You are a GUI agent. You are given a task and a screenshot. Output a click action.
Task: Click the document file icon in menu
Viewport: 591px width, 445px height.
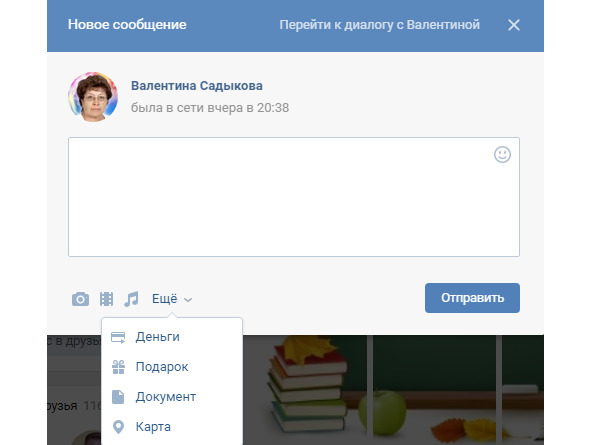click(x=118, y=397)
